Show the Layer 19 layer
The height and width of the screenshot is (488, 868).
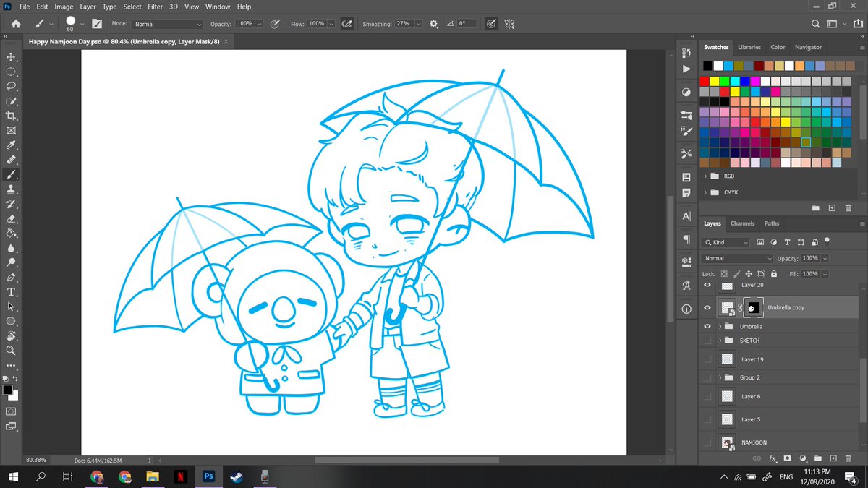[707, 359]
